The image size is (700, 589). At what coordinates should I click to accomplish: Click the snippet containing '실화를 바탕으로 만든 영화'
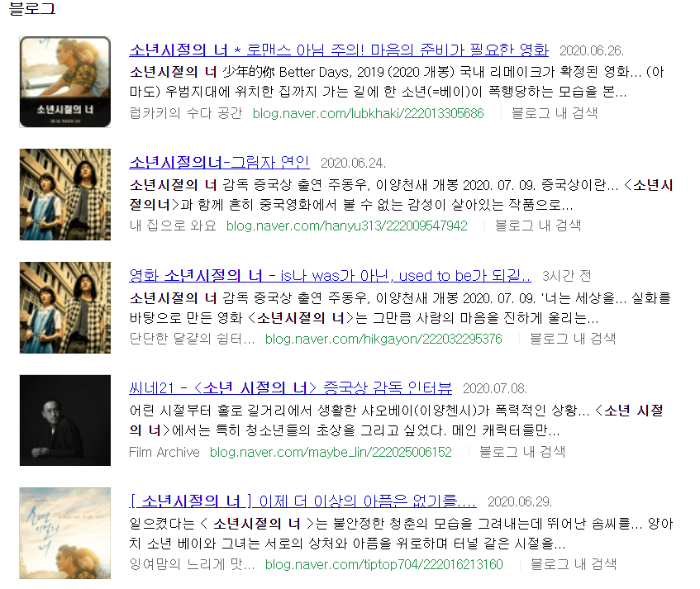401,307
